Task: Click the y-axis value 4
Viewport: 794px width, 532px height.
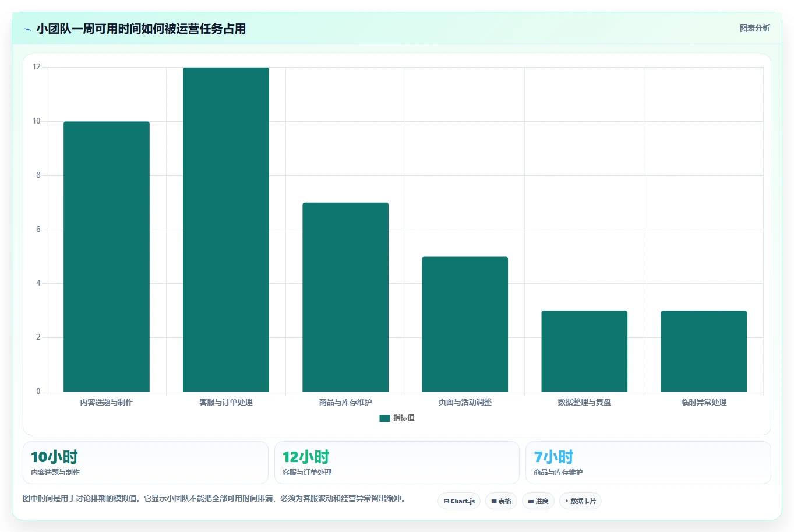Action: [x=38, y=283]
